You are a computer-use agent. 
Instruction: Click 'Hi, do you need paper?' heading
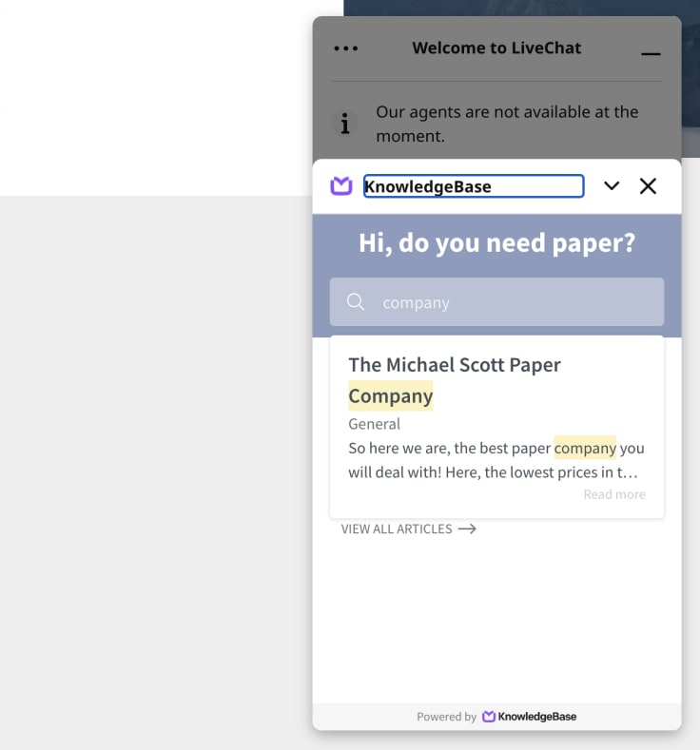pos(496,243)
